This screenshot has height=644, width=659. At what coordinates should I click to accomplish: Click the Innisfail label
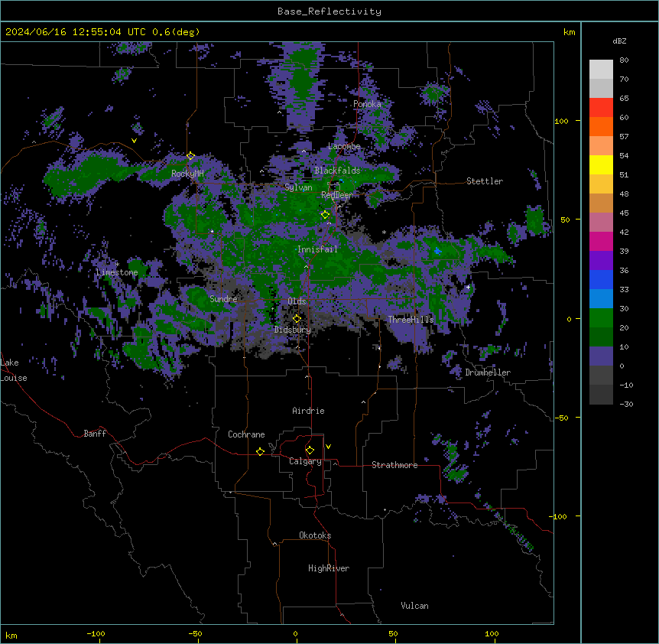[317, 249]
